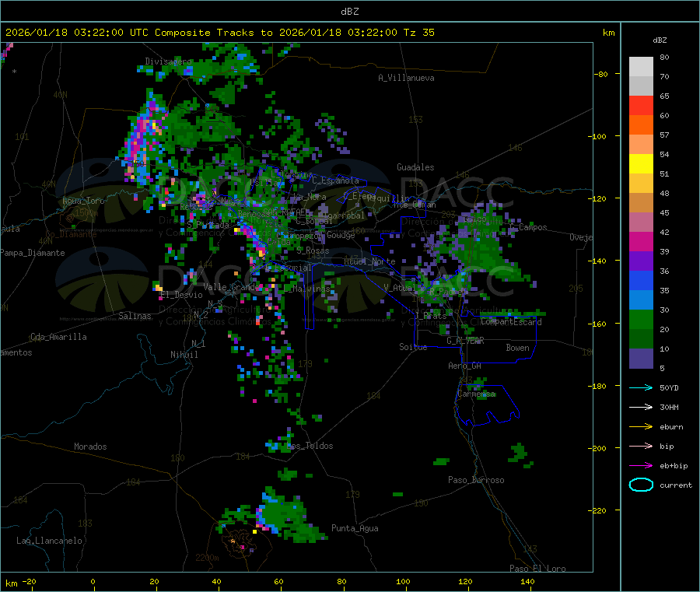Image resolution: width=700 pixels, height=592 pixels.
Task: Click the 100 km x-axis tick label
Action: coord(403,581)
